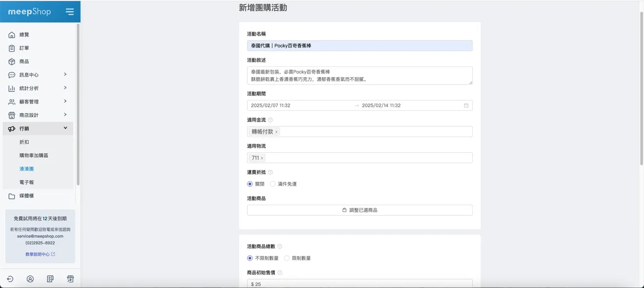
Task: Open 湊湊團 submenu item
Action: pyautogui.click(x=27, y=169)
